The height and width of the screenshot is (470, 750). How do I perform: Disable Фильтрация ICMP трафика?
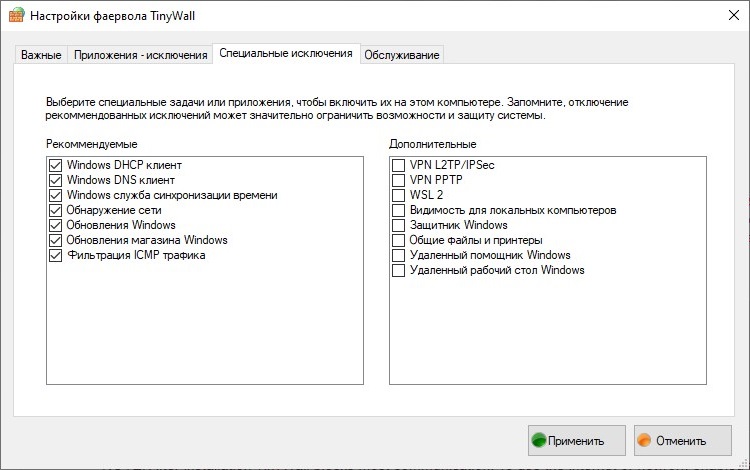[55, 255]
